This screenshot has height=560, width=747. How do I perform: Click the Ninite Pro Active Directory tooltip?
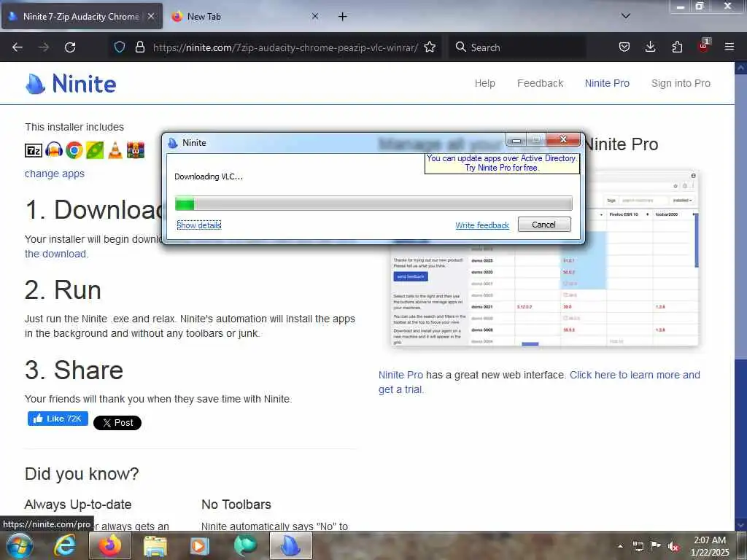pyautogui.click(x=502, y=163)
